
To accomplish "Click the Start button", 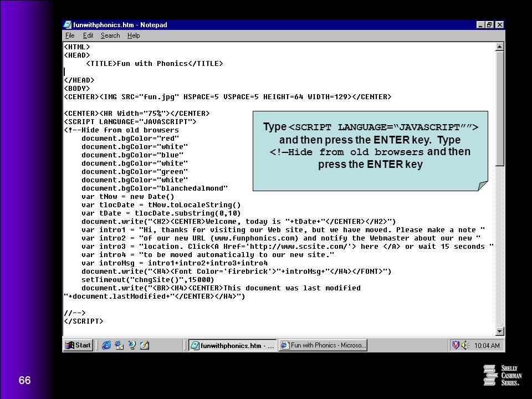I will (78, 345).
